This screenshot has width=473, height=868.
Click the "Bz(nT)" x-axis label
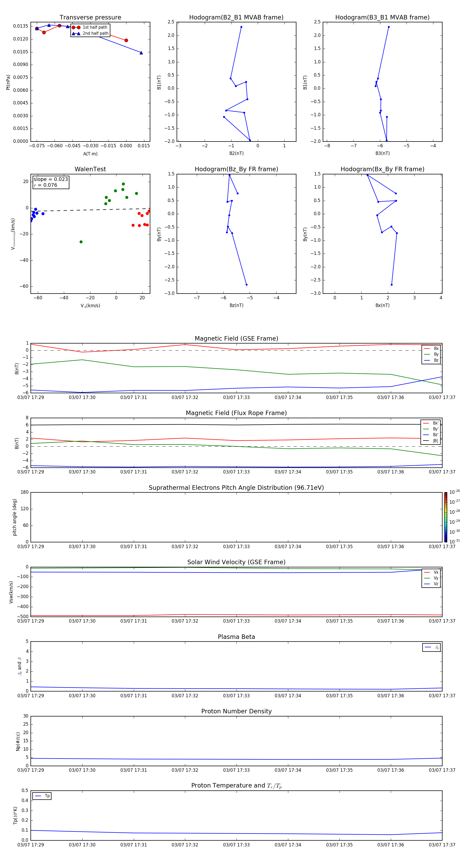236,305
